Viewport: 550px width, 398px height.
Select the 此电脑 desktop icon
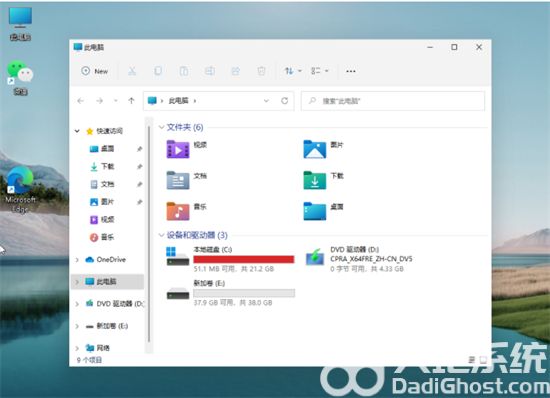(x=20, y=23)
